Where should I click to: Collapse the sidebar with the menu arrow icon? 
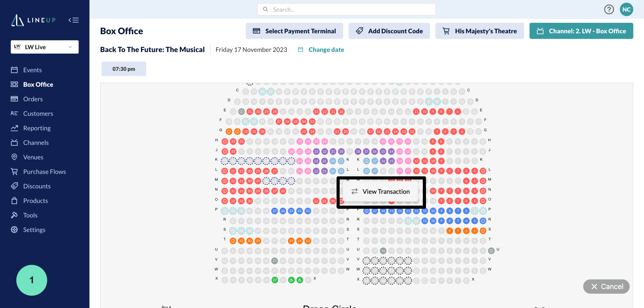coord(74,20)
